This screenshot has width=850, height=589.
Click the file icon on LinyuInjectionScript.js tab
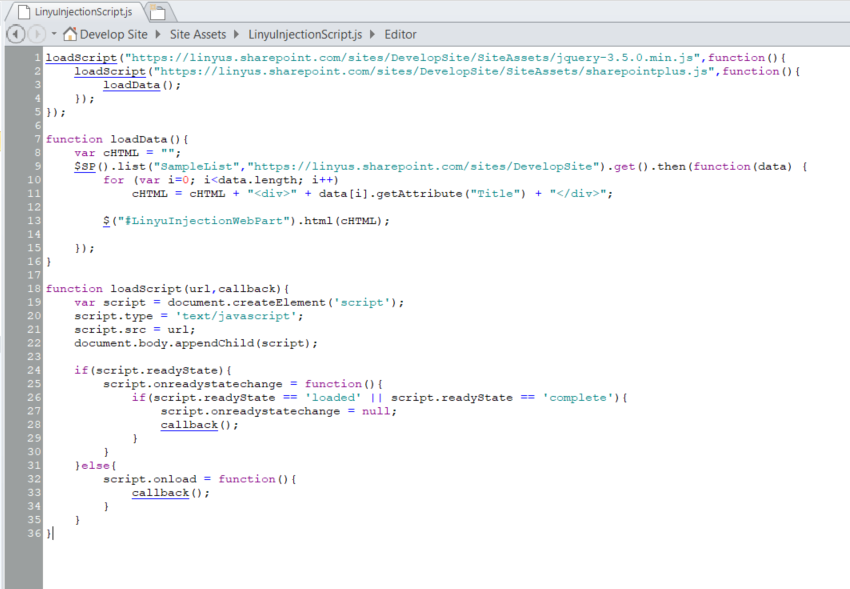tap(24, 11)
